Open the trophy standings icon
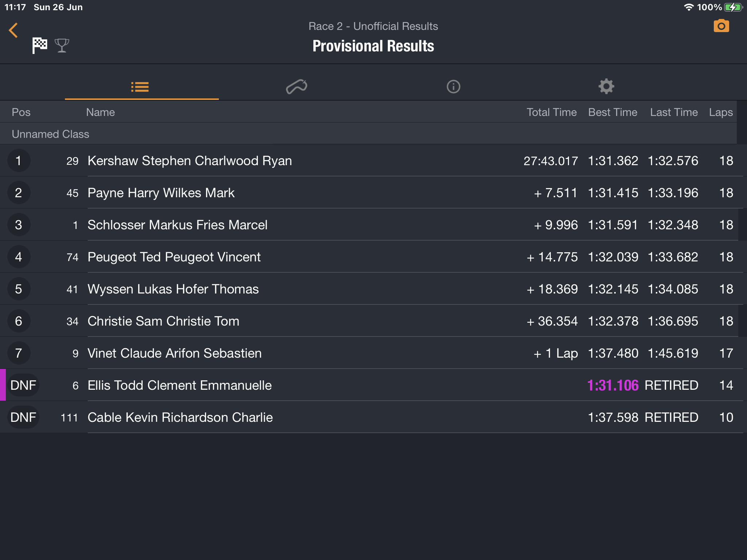This screenshot has width=747, height=560. tap(62, 46)
